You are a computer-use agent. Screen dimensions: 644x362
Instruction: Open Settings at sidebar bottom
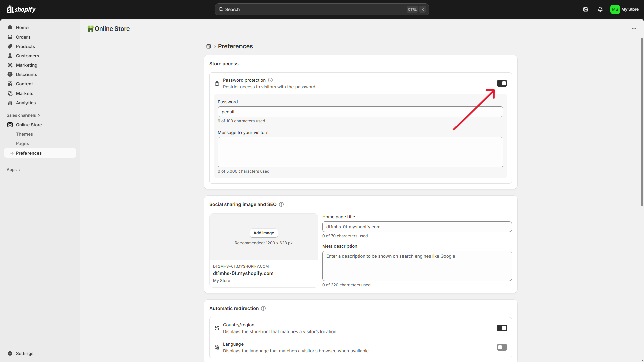(24, 353)
